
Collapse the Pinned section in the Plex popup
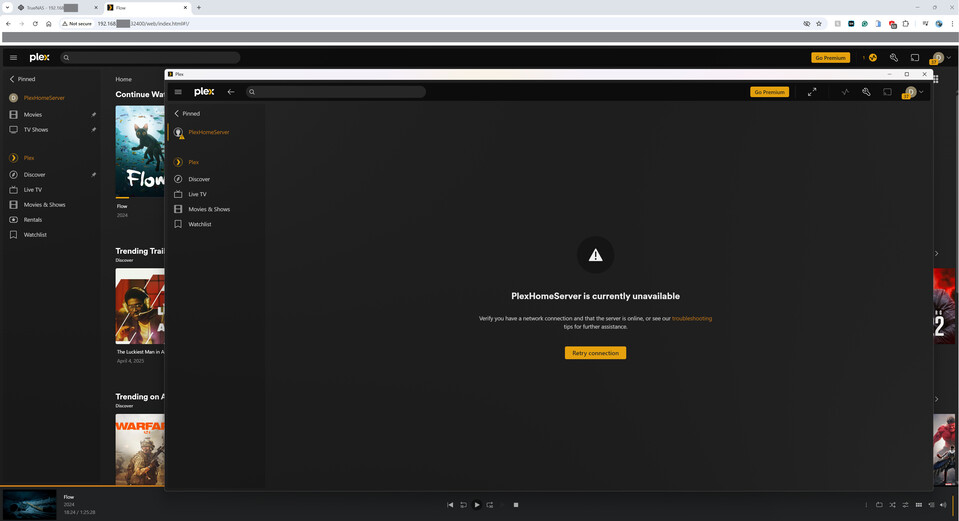click(187, 113)
